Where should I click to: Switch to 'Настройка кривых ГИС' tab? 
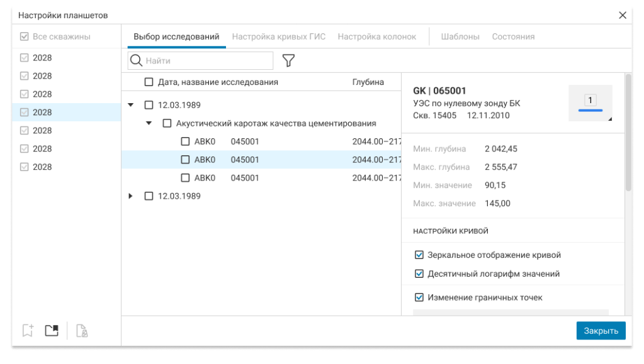pos(278,36)
